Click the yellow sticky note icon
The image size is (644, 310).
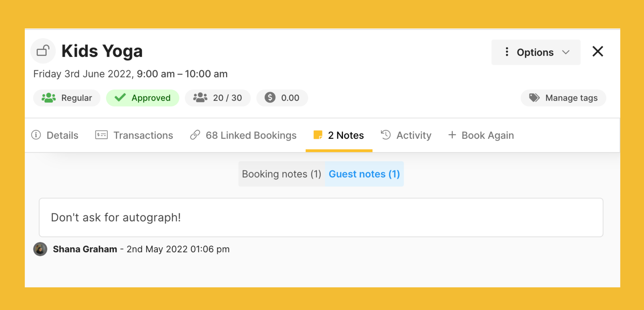coord(318,135)
